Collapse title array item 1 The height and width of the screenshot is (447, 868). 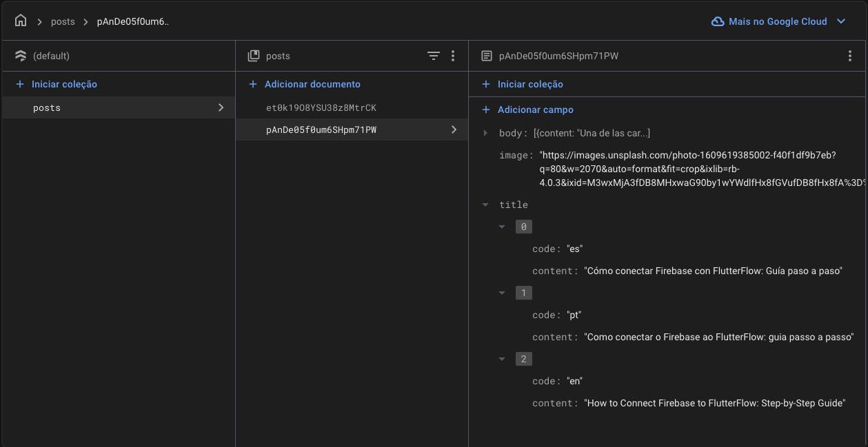[503, 293]
